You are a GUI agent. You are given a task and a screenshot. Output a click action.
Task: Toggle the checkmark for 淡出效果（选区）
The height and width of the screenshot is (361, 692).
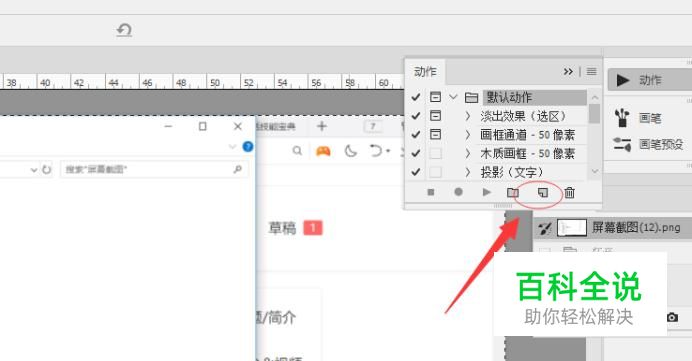click(415, 116)
